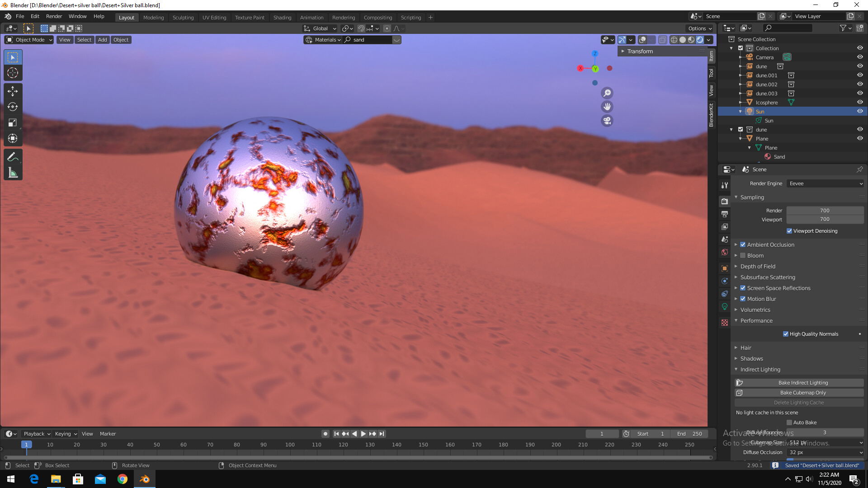Select the Rotate tool

point(13,107)
